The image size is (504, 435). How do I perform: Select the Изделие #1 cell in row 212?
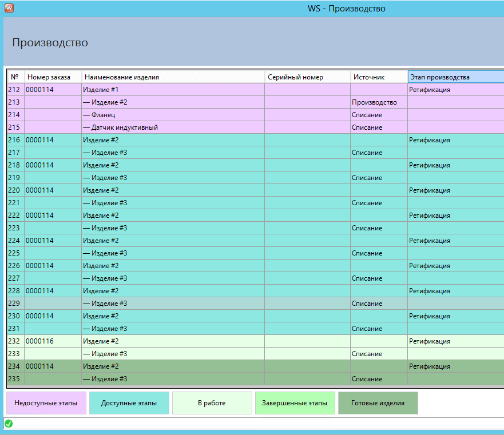[173, 90]
